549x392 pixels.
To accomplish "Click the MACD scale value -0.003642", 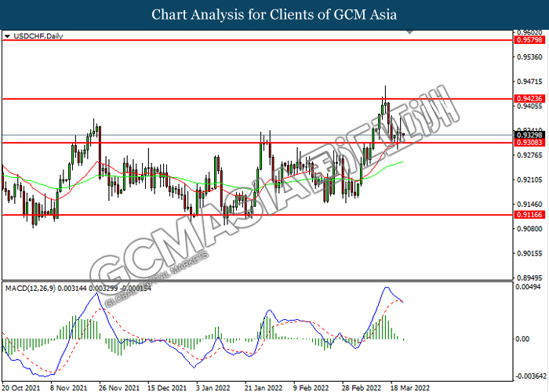I will click(x=531, y=376).
